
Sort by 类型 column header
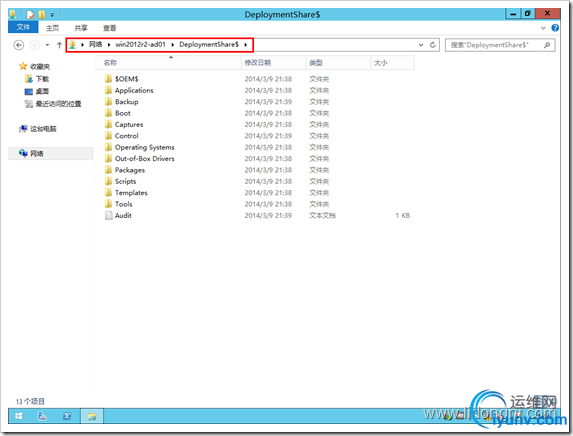tap(338, 62)
